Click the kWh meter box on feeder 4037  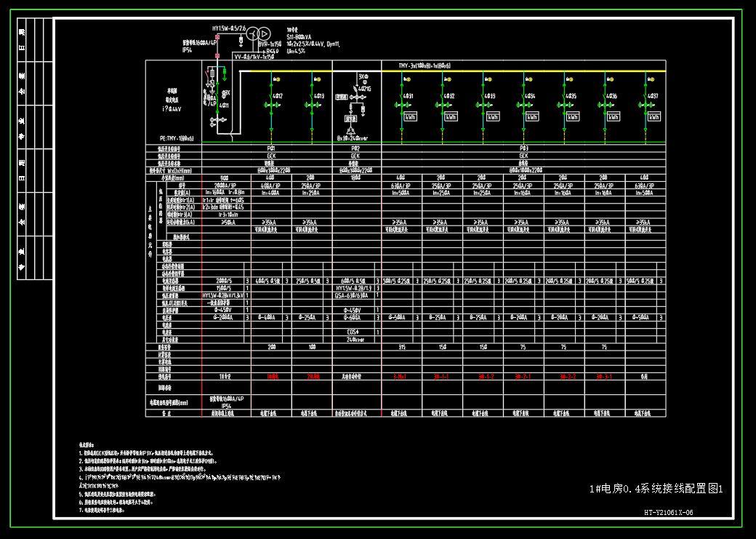654,117
